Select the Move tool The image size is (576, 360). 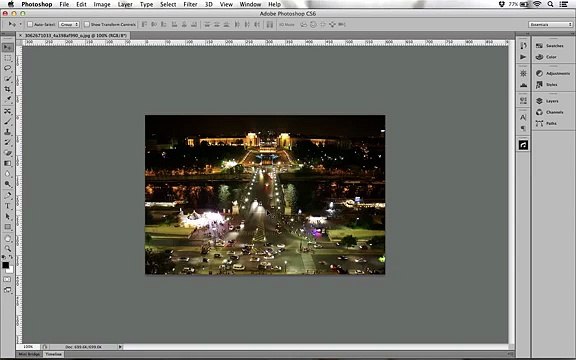pyautogui.click(x=7, y=47)
